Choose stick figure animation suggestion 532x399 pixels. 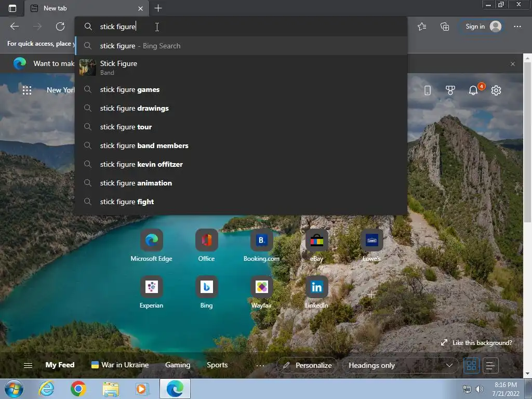241,183
